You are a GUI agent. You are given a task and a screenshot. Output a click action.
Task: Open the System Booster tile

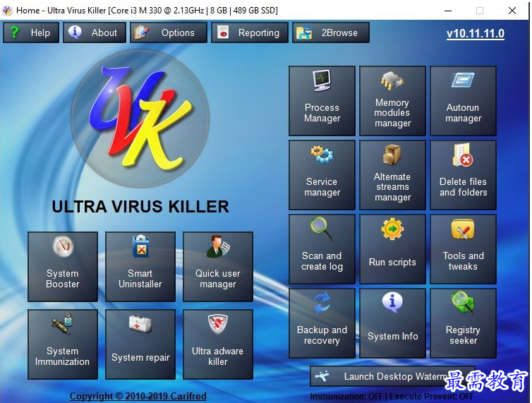[x=62, y=267]
